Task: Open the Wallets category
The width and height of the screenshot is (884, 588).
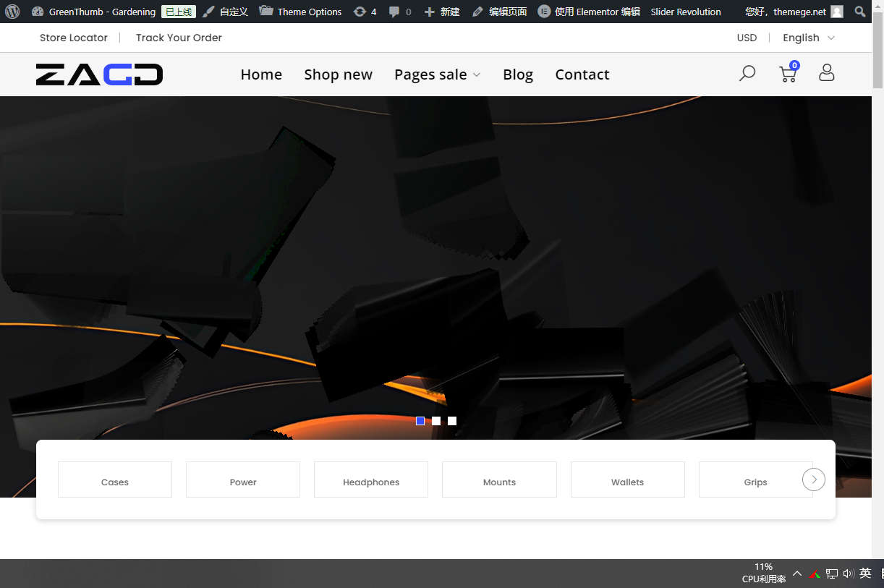Action: click(x=628, y=480)
